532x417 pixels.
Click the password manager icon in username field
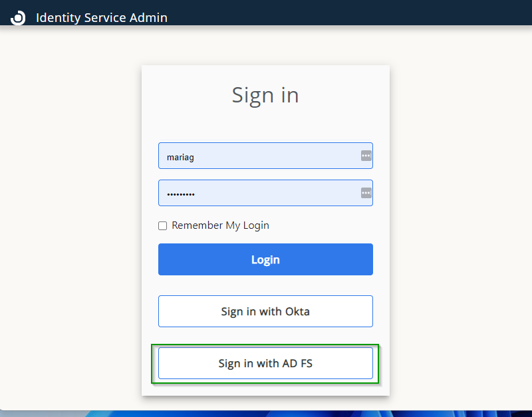pyautogui.click(x=366, y=156)
